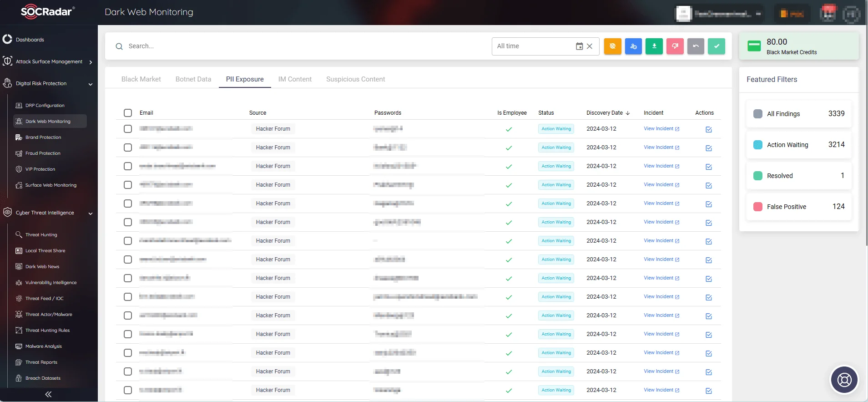Click the 80.00 credits value

777,41
